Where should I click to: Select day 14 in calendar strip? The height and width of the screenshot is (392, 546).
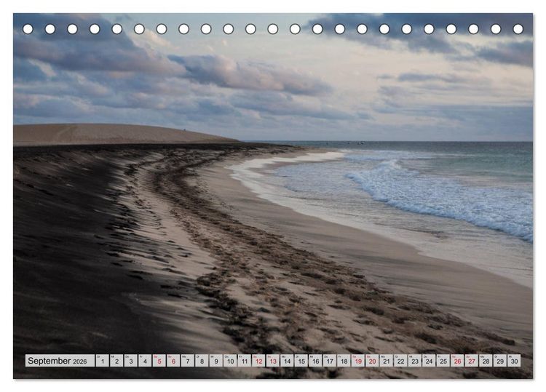click(288, 360)
